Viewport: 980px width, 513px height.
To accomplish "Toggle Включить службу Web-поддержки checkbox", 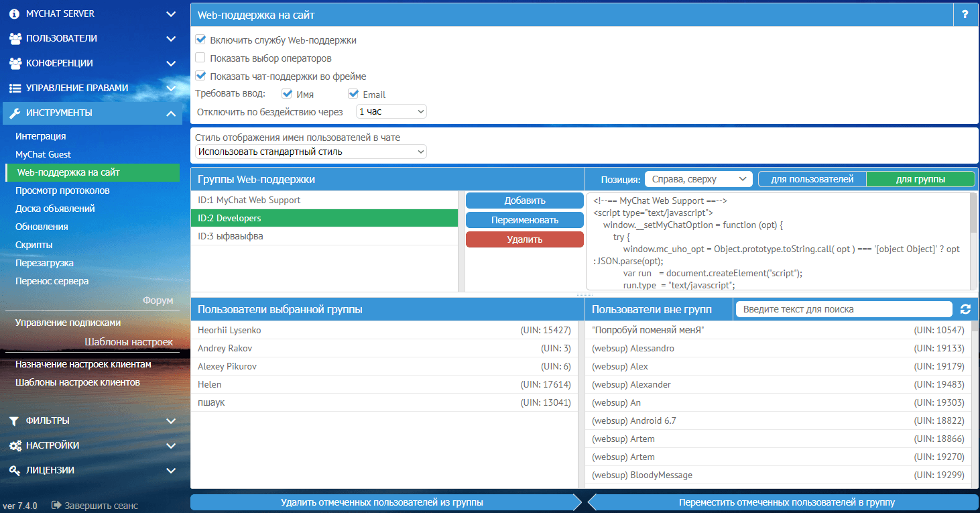I will 200,40.
